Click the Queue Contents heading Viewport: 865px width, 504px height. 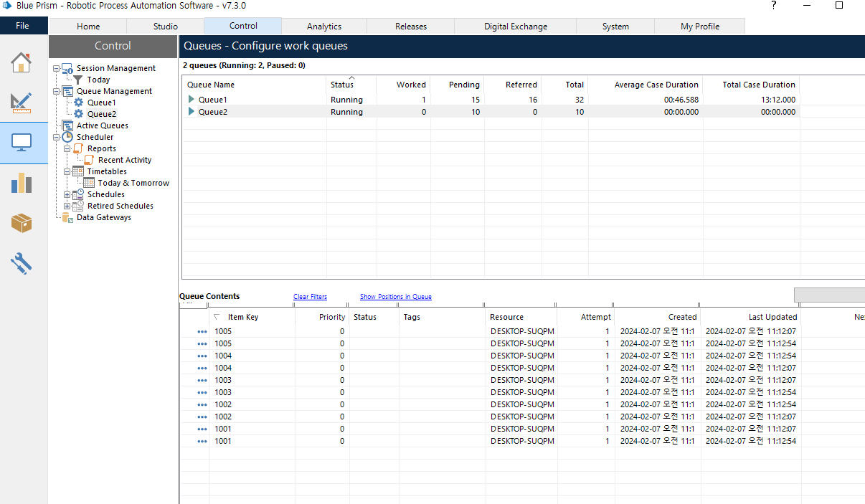click(209, 296)
